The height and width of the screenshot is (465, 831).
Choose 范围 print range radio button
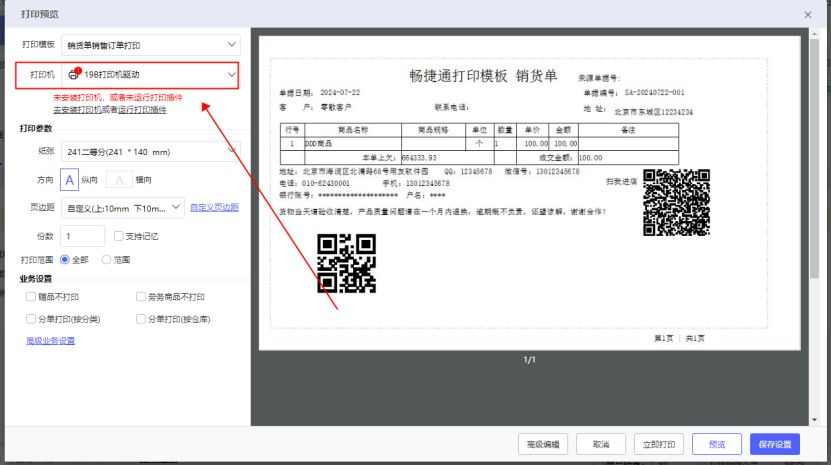click(x=107, y=259)
